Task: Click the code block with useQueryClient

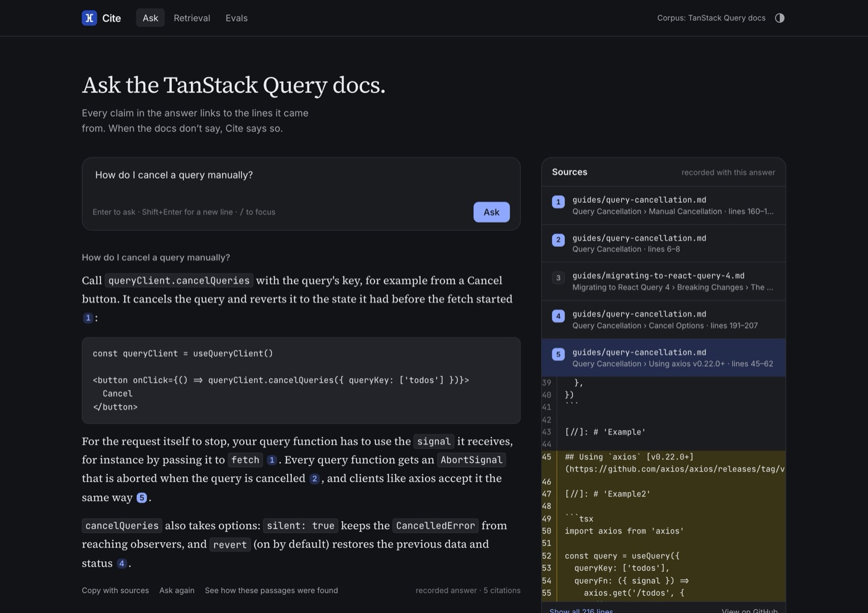Action: click(x=301, y=380)
